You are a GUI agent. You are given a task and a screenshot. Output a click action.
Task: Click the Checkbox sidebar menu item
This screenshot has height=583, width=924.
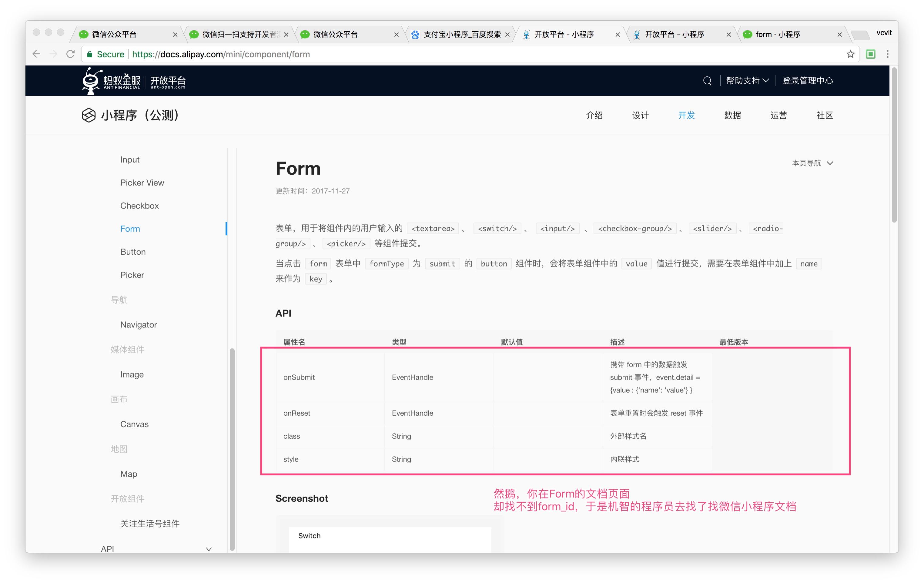coord(139,206)
